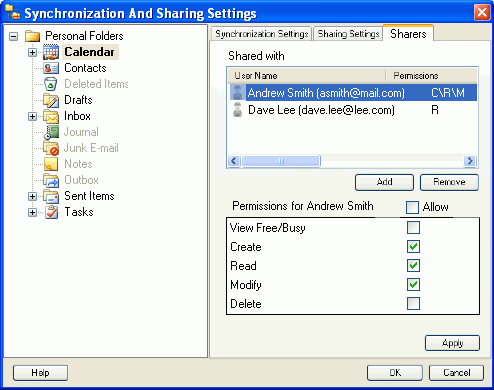Switch to Sharing Settings tab
Screen dimensions: 494x390
pos(348,34)
